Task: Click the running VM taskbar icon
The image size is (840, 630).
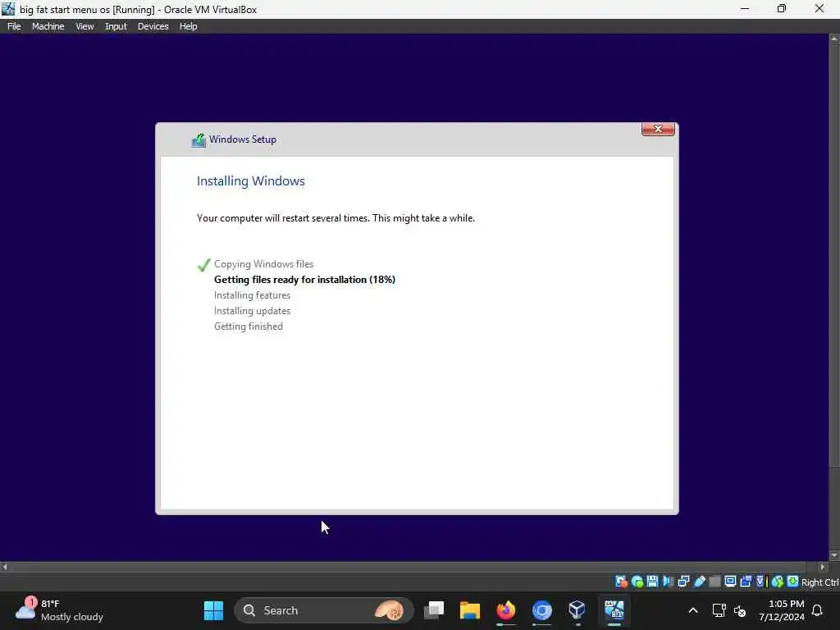Action: coord(614,610)
